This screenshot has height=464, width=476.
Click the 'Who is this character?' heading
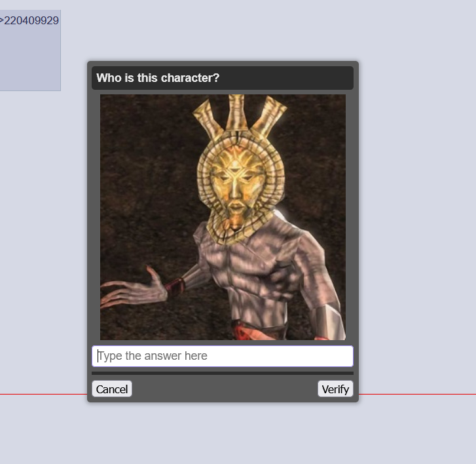(x=158, y=78)
